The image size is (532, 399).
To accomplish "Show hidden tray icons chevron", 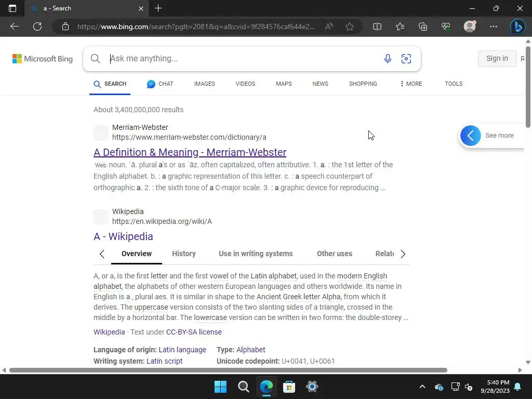I will click(x=422, y=387).
